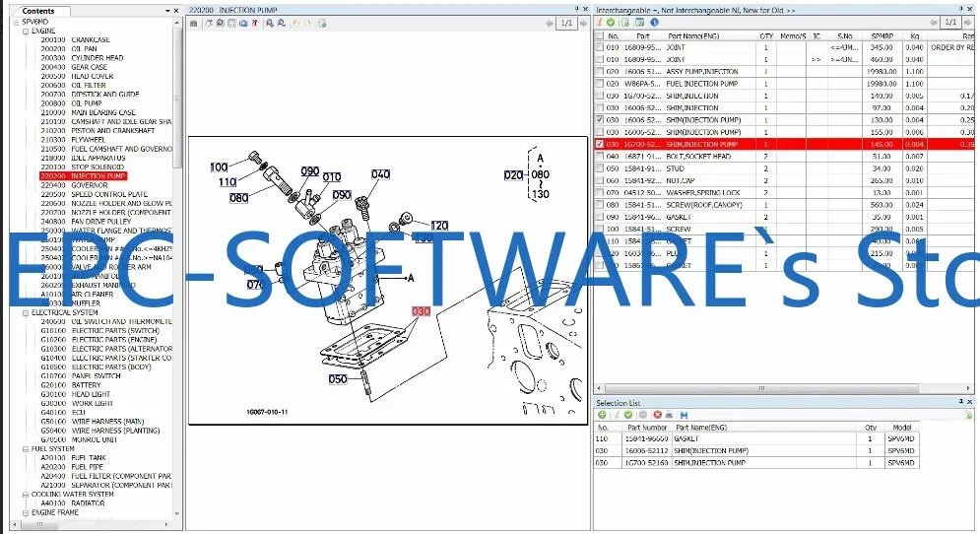Rotate the diagram right
The width and height of the screenshot is (980, 534).
pos(308,23)
